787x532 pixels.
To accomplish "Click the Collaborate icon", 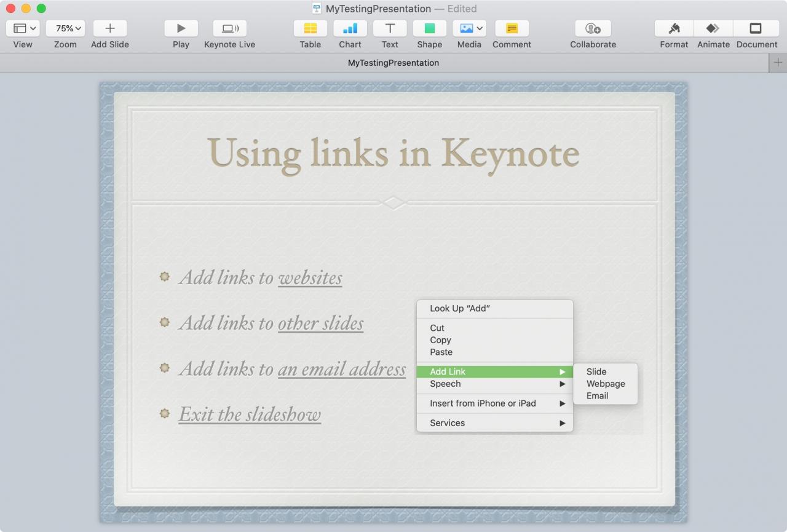I will point(593,28).
